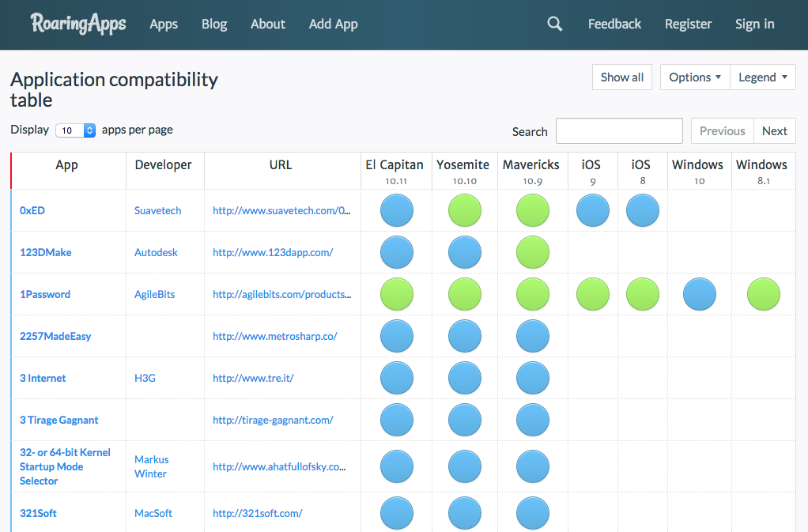Open the Markus Winter developer link

tap(152, 466)
